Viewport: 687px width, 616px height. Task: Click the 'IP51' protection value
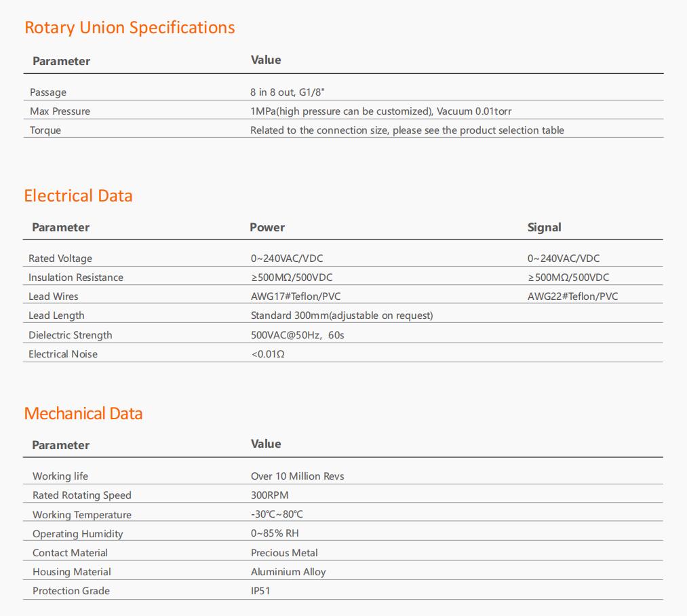tap(260, 591)
